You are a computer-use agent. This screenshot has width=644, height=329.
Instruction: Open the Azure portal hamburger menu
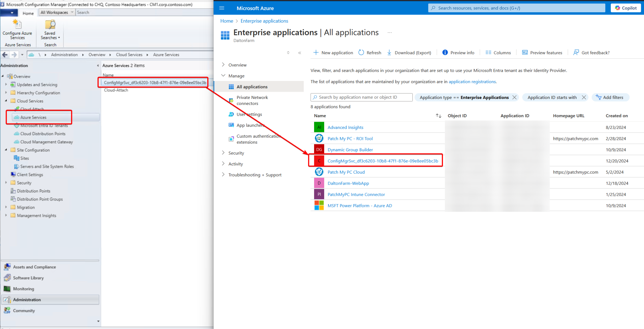click(x=222, y=8)
